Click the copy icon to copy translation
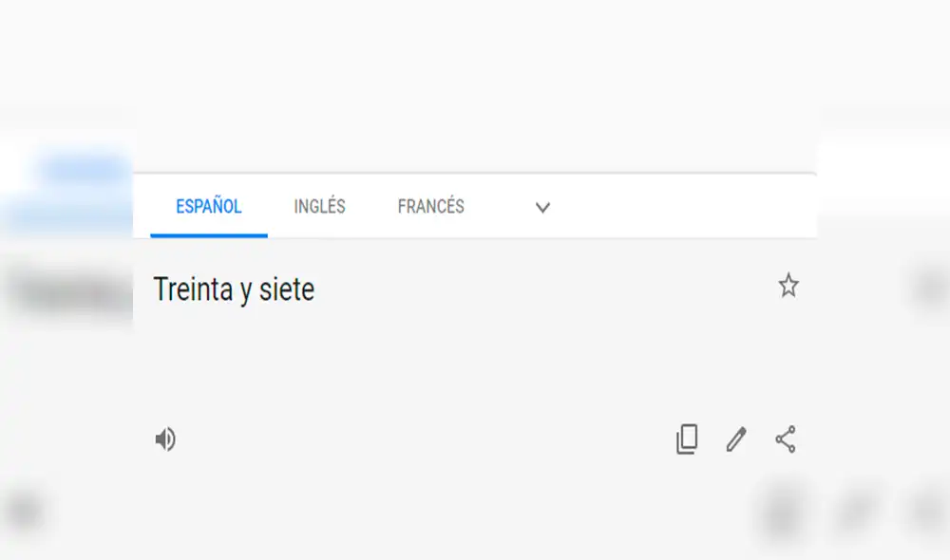The width and height of the screenshot is (950, 560). point(687,439)
